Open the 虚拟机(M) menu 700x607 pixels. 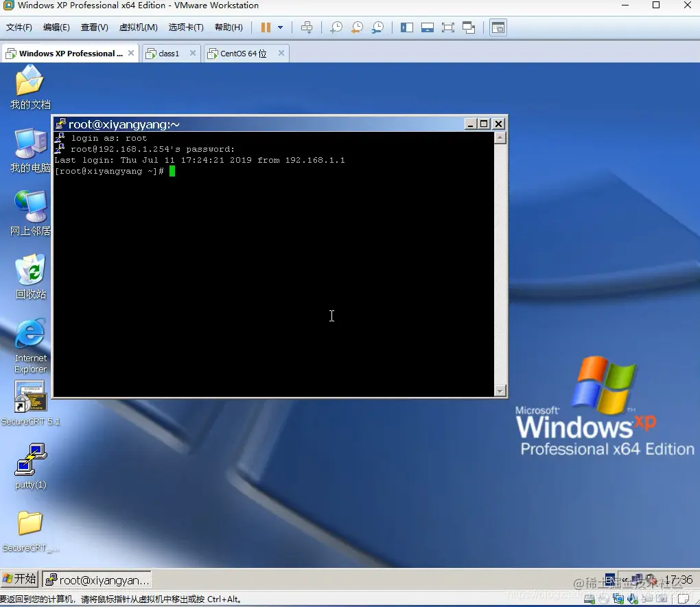point(138,27)
